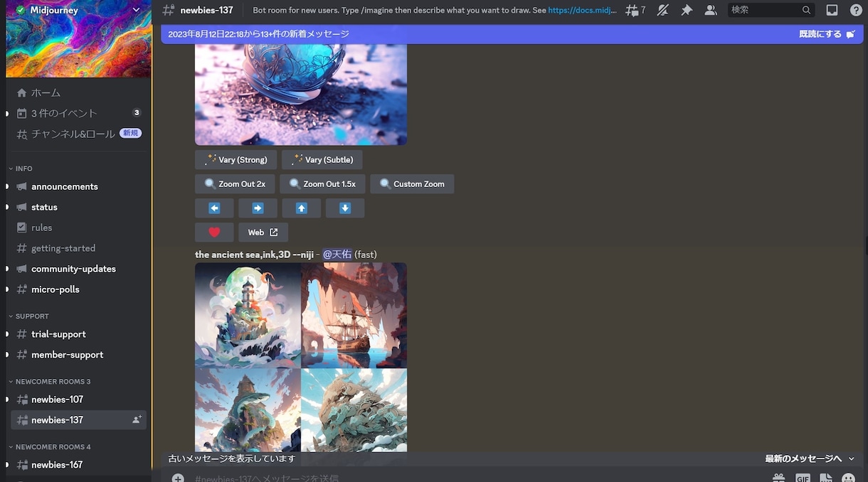Select the newbies-137 channel
Screen dimensions: 868x482
78,420
